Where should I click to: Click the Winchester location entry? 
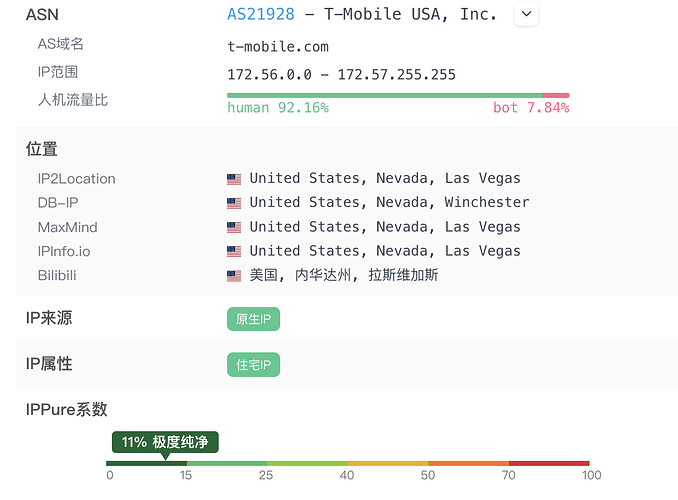click(487, 202)
